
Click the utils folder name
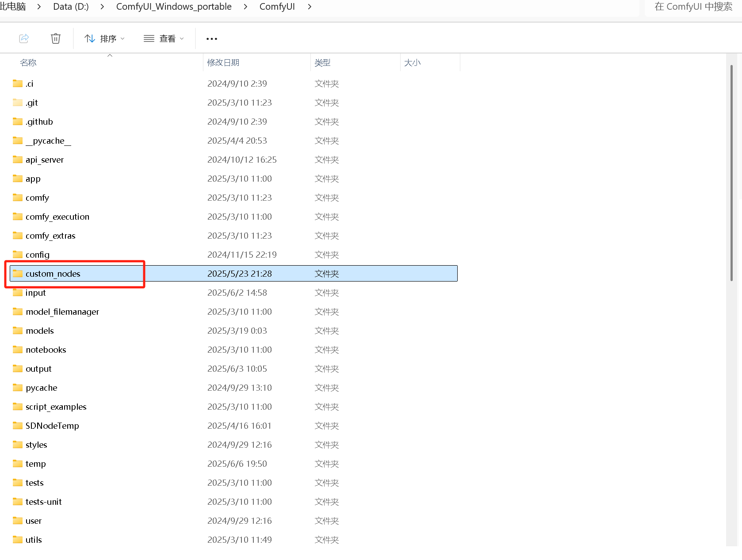(34, 540)
